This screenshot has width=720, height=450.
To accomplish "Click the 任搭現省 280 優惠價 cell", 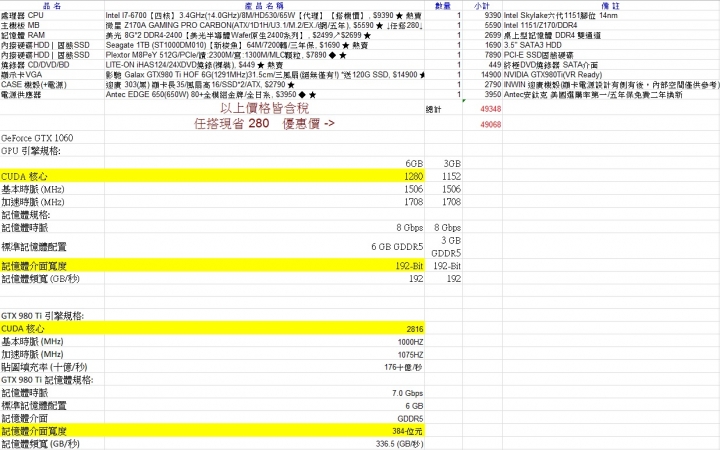I will (x=264, y=124).
